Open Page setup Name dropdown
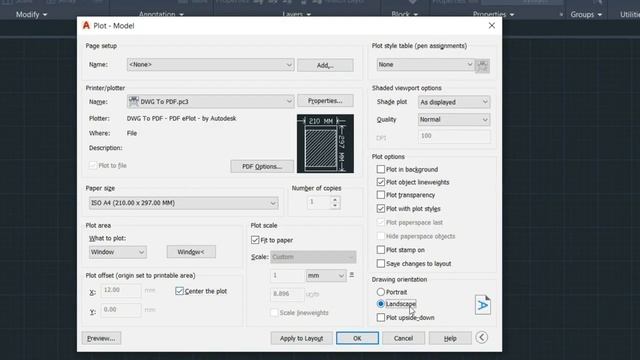640x360 pixels. tap(210, 64)
